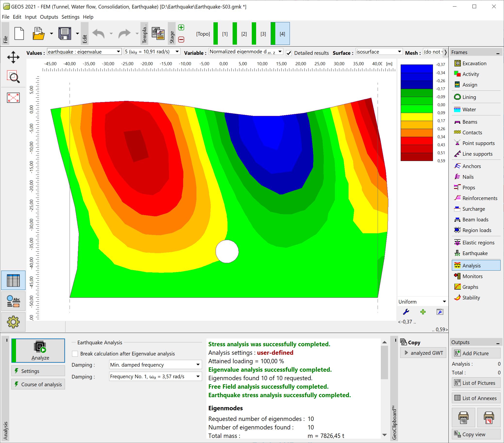The image size is (504, 443).
Task: Click the save file floppy disk icon
Action: [x=65, y=33]
